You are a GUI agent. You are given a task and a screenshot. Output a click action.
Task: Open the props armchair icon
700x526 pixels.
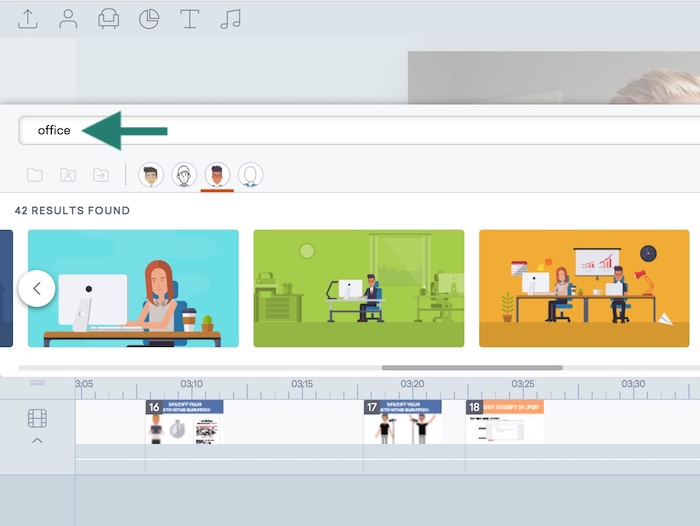tap(108, 19)
